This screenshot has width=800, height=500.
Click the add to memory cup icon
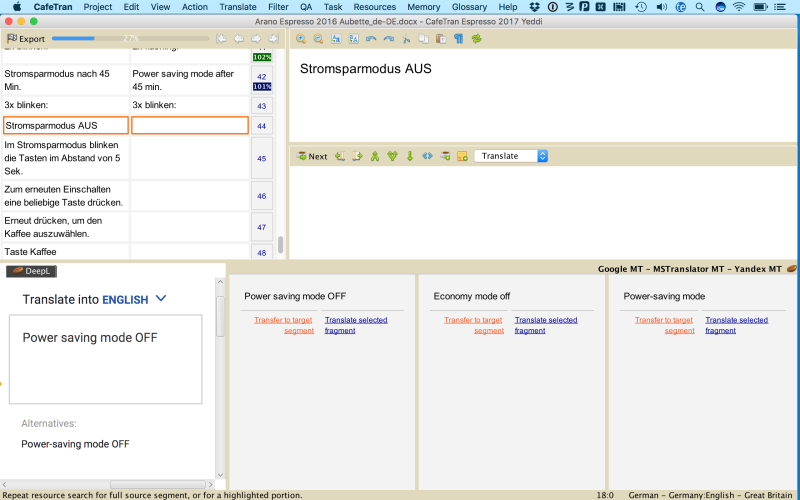[x=445, y=156]
